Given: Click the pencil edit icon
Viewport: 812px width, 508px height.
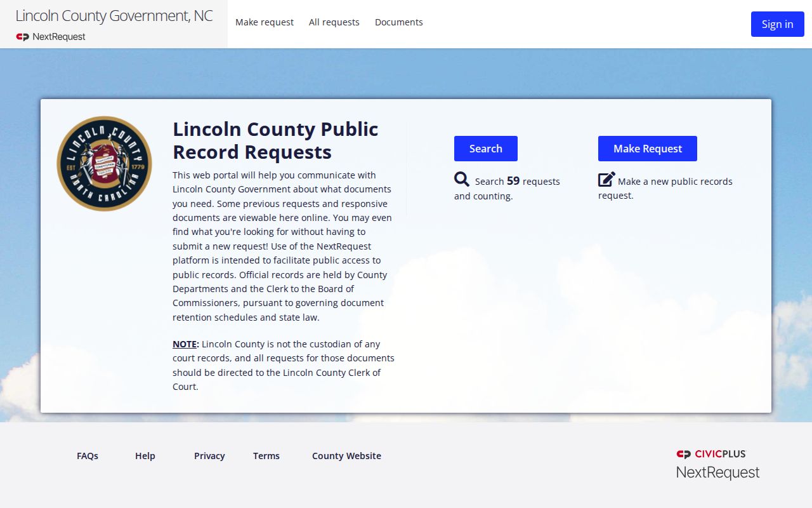Looking at the screenshot, I should (x=606, y=179).
